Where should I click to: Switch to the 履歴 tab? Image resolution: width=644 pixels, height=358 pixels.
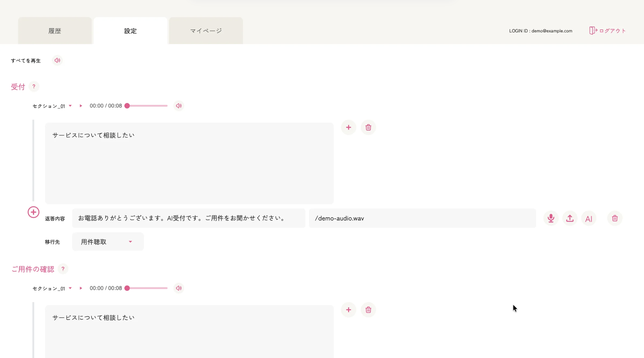(x=55, y=31)
